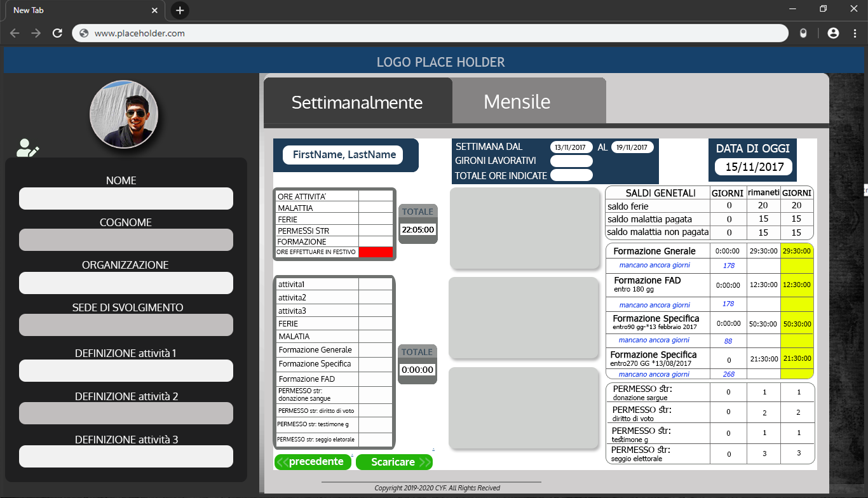Click the site info globe icon
Screen dimensions: 868x498
pyautogui.click(x=84, y=33)
